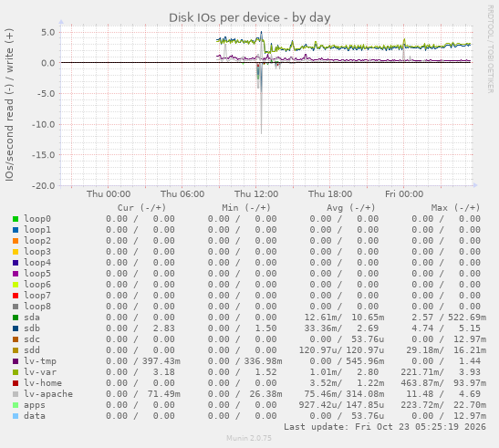This screenshot has width=499, height=448.
Task: Click the 'Thu 06:00' x-axis label
Action: tap(182, 194)
